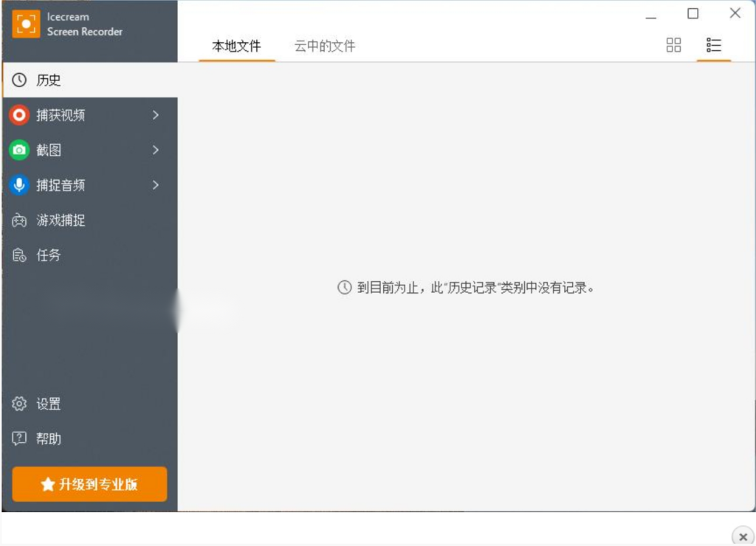Dismiss the bottom-right round close button
The height and width of the screenshot is (546, 756).
(743, 536)
